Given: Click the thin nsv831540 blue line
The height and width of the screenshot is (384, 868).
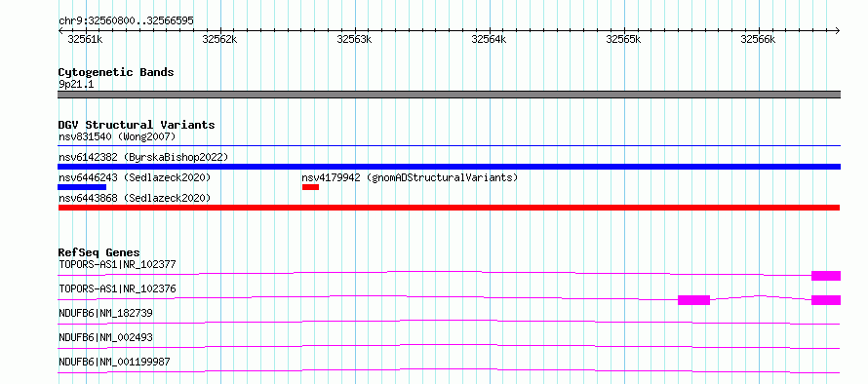Looking at the screenshot, I should point(449,146).
